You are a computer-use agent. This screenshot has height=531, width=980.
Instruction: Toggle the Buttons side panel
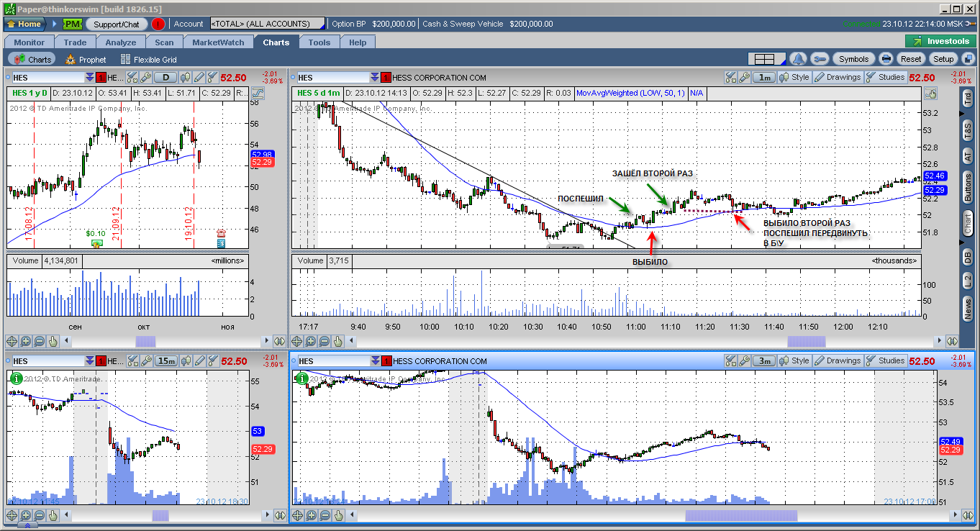[x=968, y=189]
